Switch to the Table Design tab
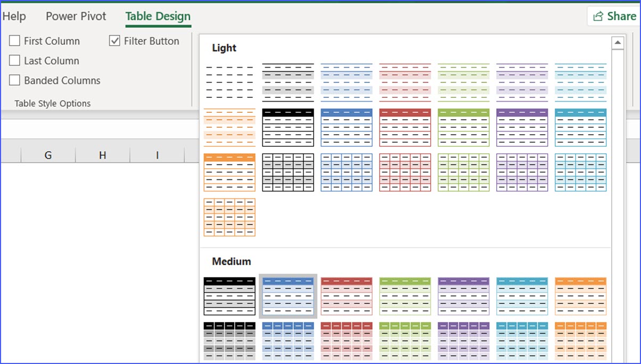641x364 pixels. 158,16
